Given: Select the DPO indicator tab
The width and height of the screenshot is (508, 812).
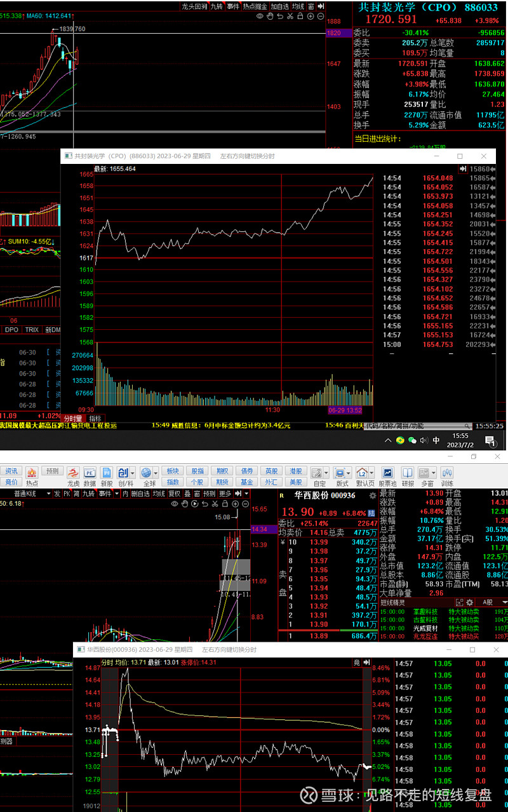Looking at the screenshot, I should click(x=11, y=330).
